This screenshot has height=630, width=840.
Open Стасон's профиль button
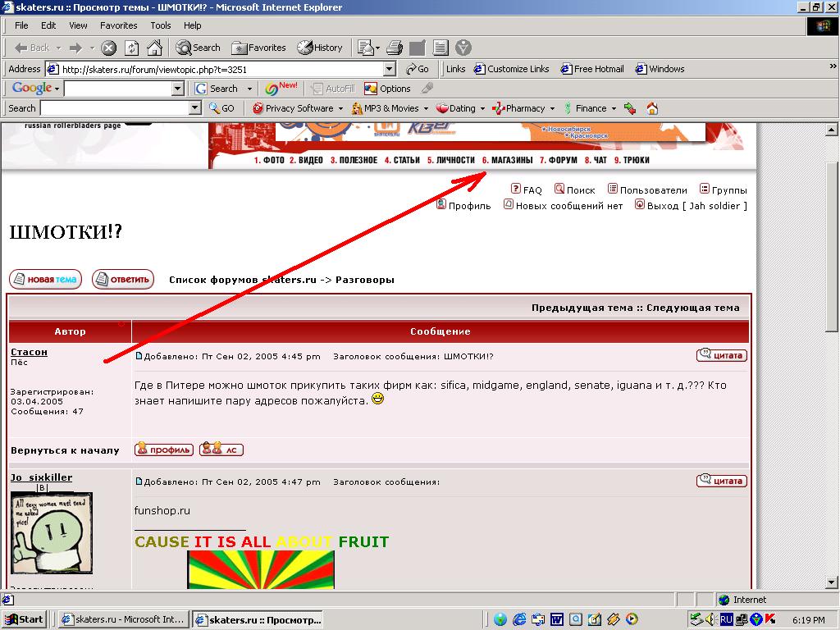164,450
